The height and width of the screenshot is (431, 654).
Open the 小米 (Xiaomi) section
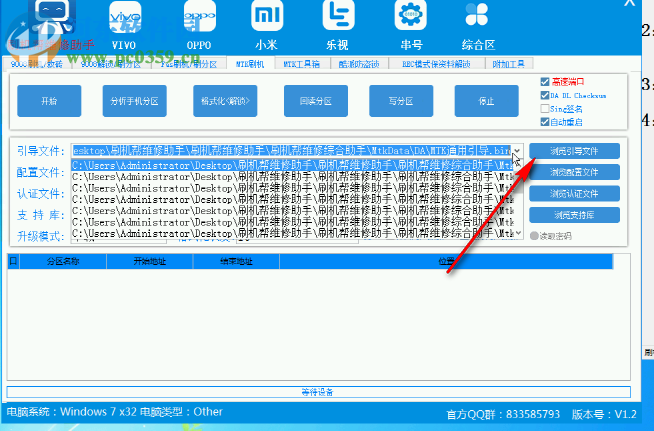click(267, 25)
